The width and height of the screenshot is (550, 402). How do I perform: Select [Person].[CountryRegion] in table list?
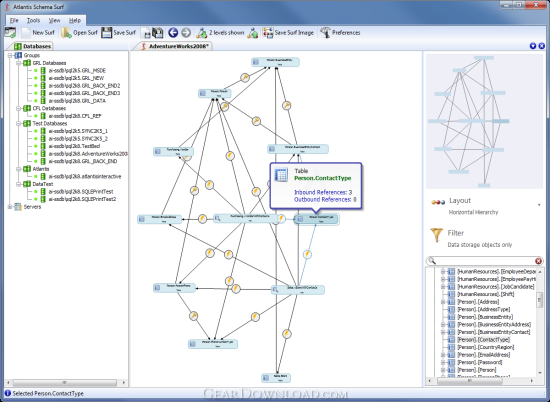pyautogui.click(x=485, y=347)
